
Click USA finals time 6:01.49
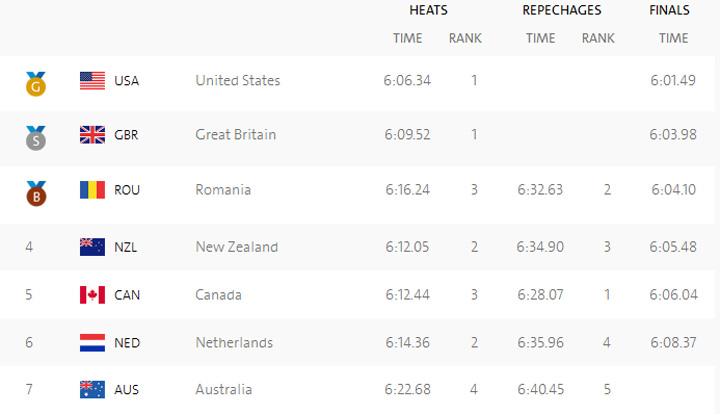tap(673, 81)
